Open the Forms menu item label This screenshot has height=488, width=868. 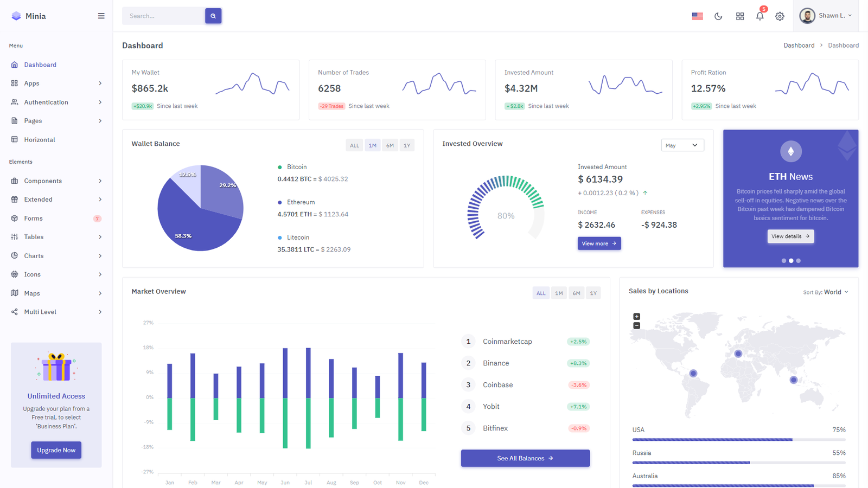(33, 219)
